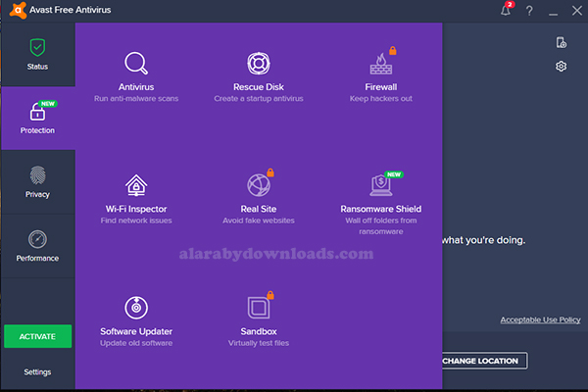
Task: Click the notification bell icon
Action: click(506, 10)
